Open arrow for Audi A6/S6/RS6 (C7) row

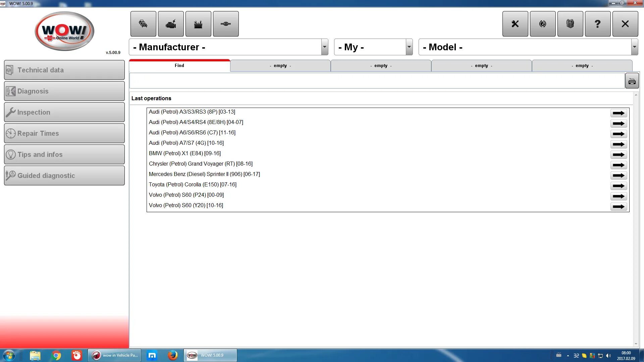(619, 134)
